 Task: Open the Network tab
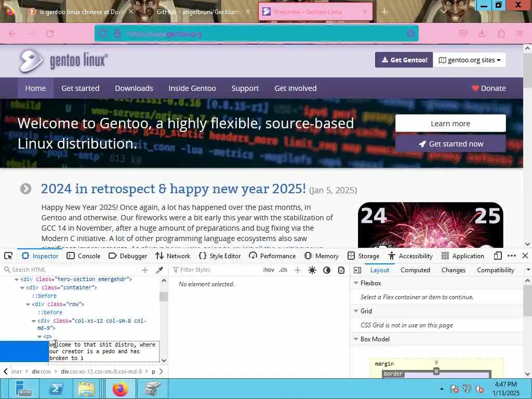pos(172,256)
